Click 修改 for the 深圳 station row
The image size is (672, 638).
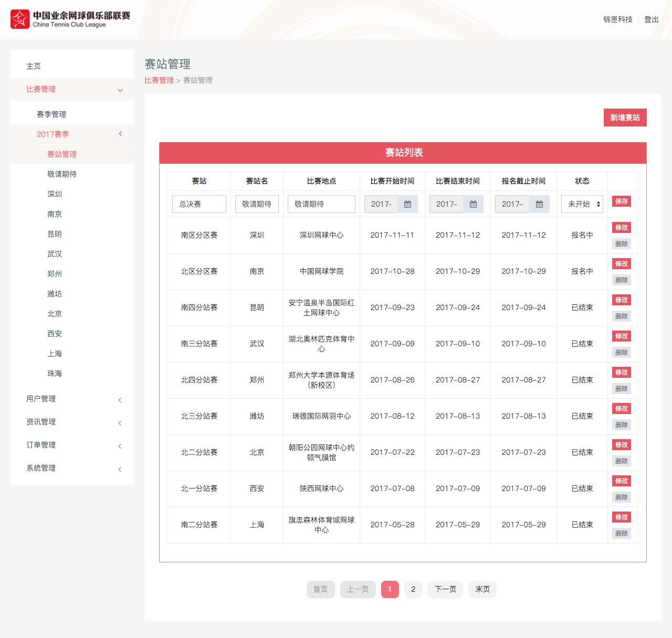pos(621,227)
